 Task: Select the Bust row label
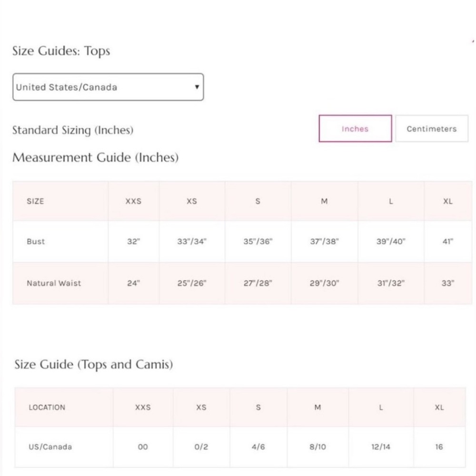[x=36, y=241]
